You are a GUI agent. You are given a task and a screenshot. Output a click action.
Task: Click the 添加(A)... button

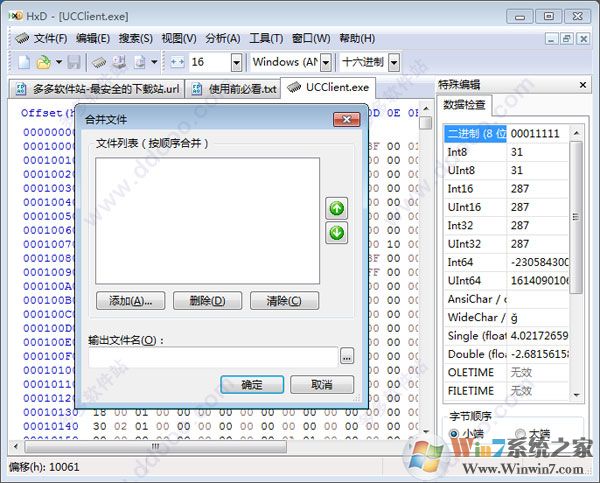point(130,301)
